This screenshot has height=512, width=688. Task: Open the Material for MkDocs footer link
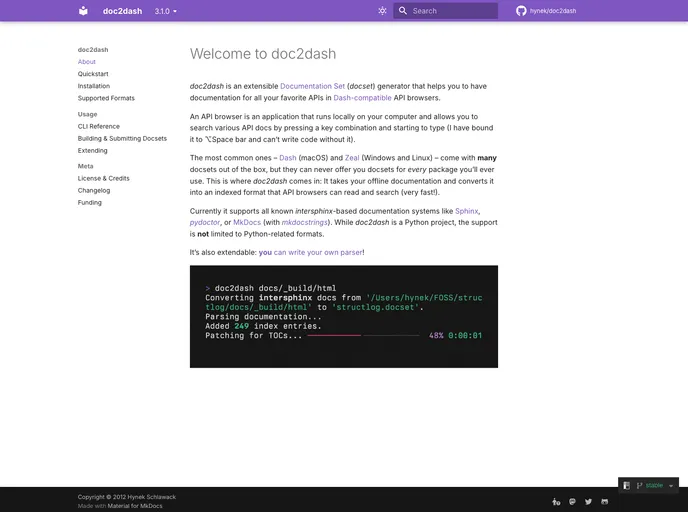point(135,506)
